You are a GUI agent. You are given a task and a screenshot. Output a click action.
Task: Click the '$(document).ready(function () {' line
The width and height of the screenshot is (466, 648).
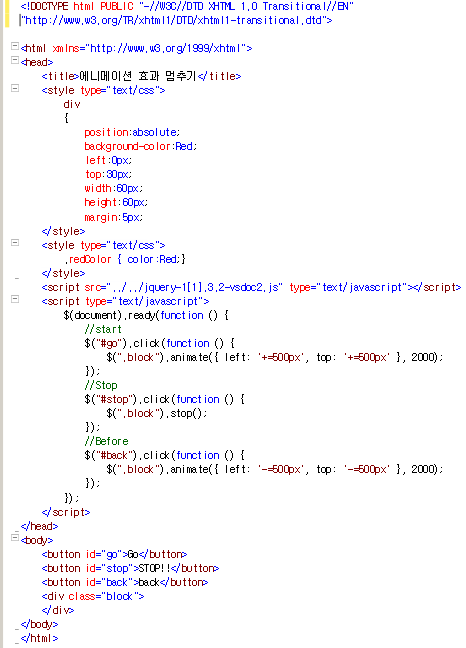click(x=146, y=315)
